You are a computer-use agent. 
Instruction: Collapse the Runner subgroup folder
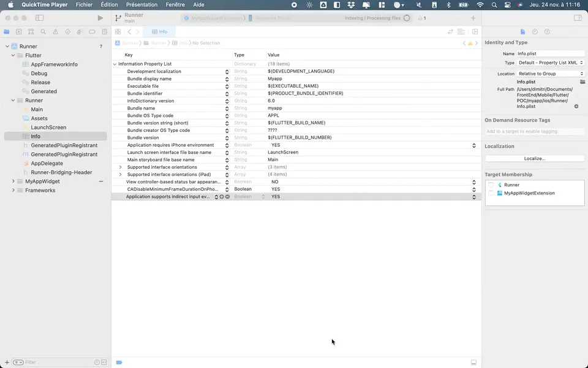click(x=13, y=101)
